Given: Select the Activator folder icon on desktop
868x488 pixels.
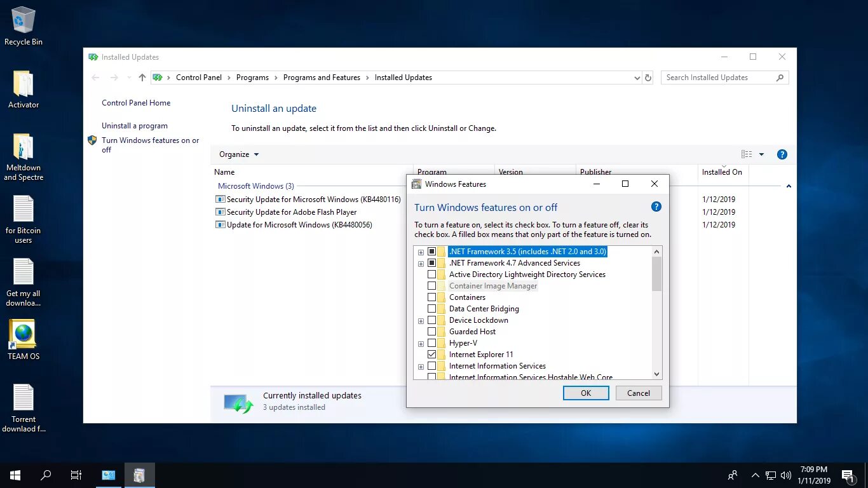Looking at the screenshot, I should coord(24,89).
